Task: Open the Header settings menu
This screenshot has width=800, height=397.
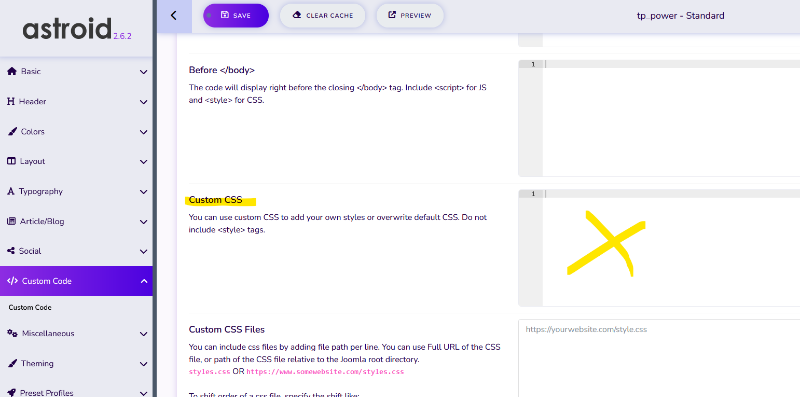Action: click(77, 102)
